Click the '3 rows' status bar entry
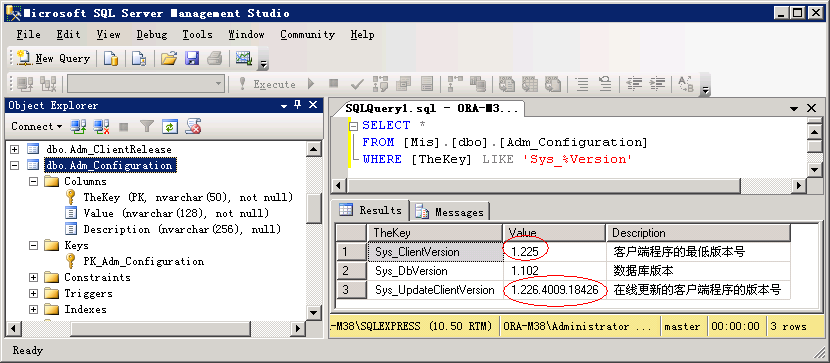The height and width of the screenshot is (363, 830). (789, 326)
